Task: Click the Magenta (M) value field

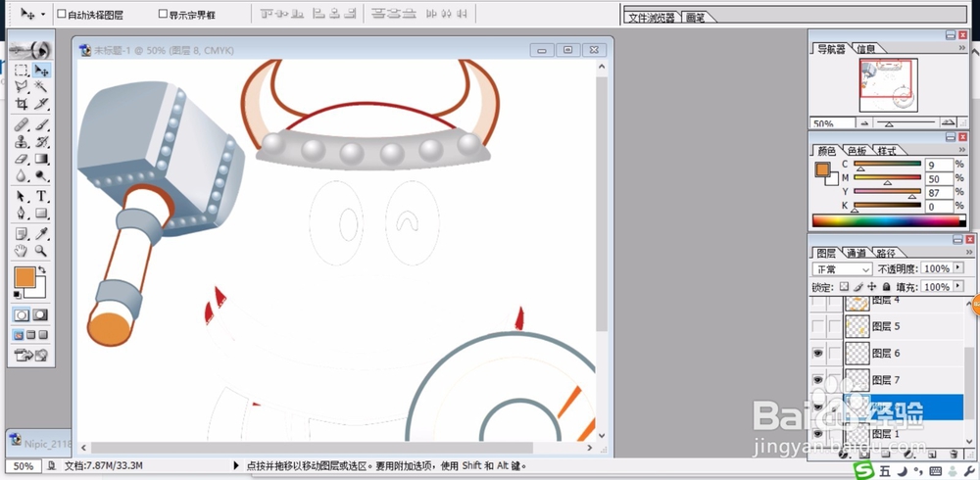Action: (940, 178)
